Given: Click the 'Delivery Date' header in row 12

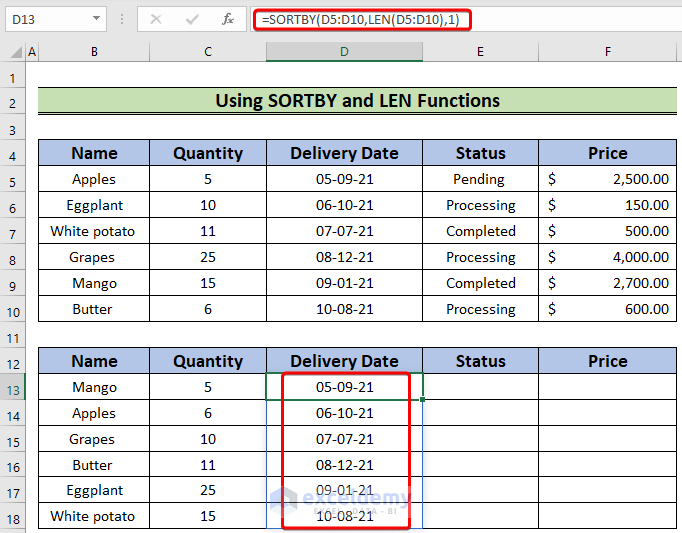Looking at the screenshot, I should point(344,361).
